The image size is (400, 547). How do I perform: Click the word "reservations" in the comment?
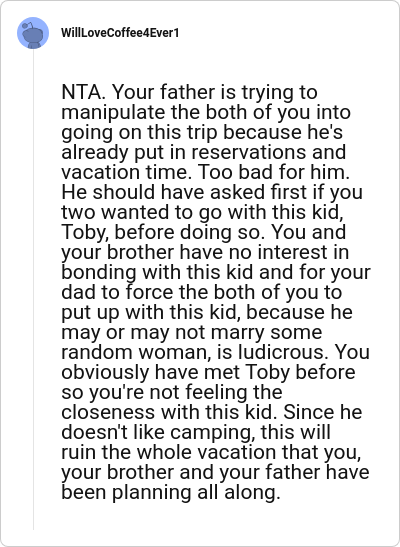[x=249, y=152]
